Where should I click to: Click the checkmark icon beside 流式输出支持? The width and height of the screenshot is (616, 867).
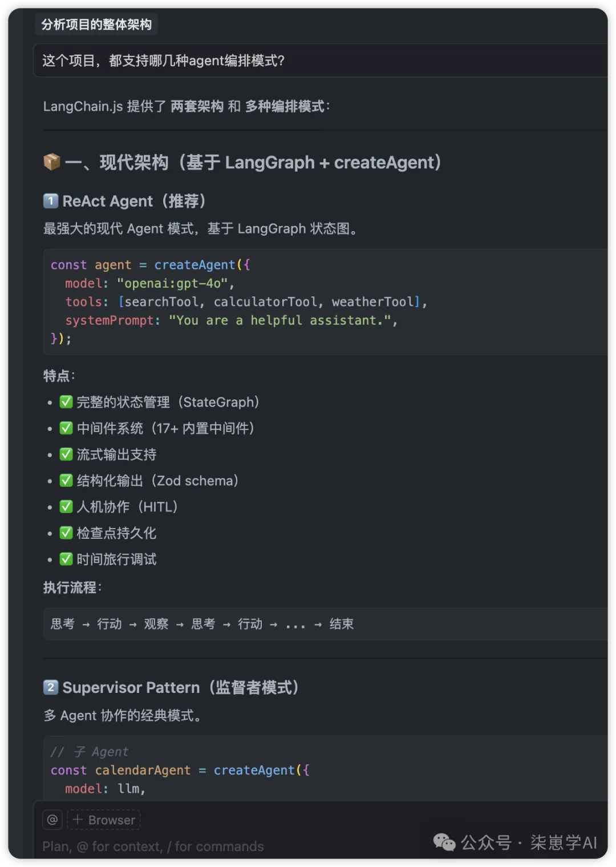(66, 454)
